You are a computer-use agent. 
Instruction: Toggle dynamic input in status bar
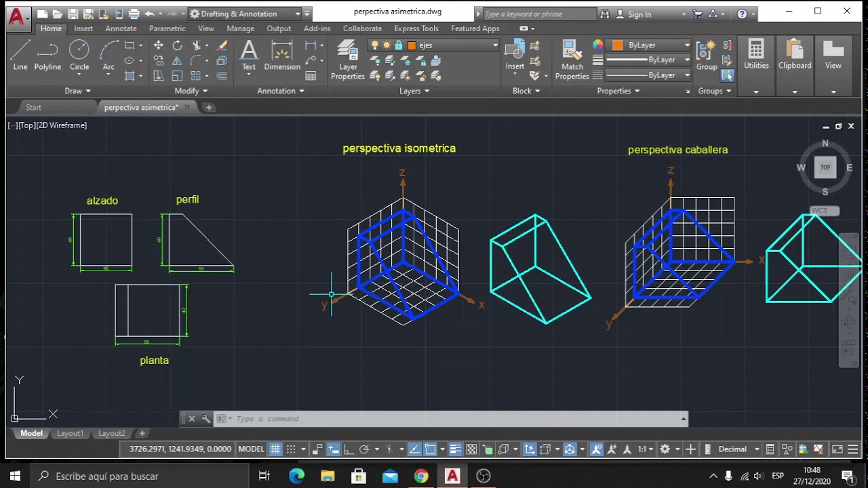(333, 449)
